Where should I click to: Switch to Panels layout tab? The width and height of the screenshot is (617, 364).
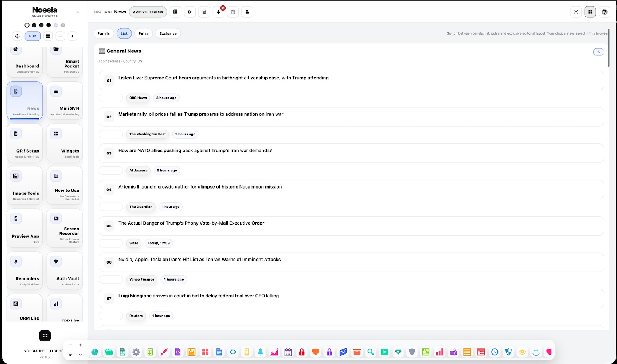click(x=104, y=33)
